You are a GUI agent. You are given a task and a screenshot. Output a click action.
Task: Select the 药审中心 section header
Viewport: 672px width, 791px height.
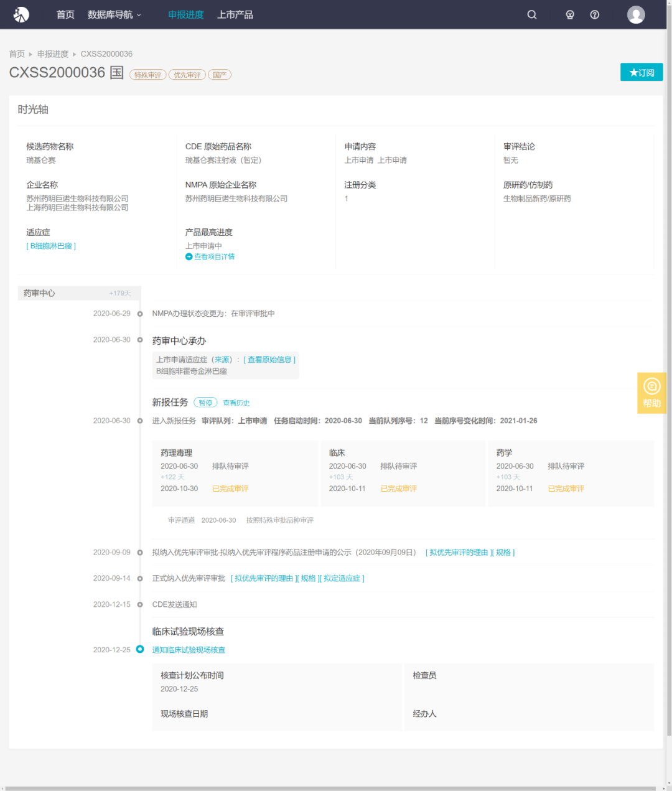pyautogui.click(x=80, y=293)
